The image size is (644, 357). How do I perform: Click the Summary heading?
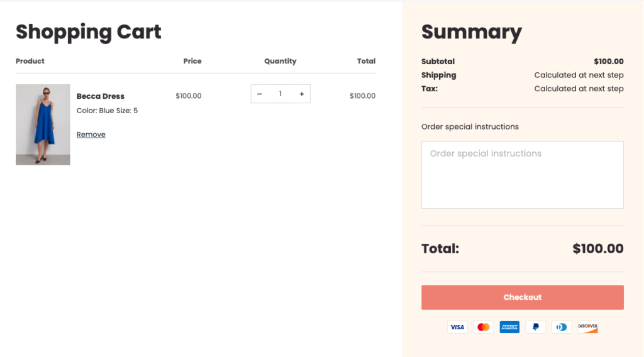[x=472, y=32]
